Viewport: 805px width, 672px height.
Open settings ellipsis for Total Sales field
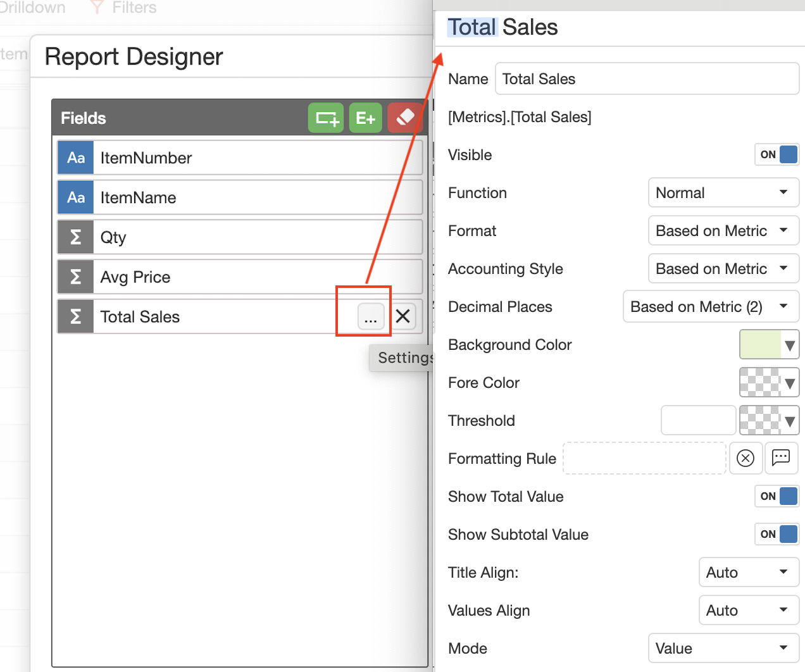(371, 316)
